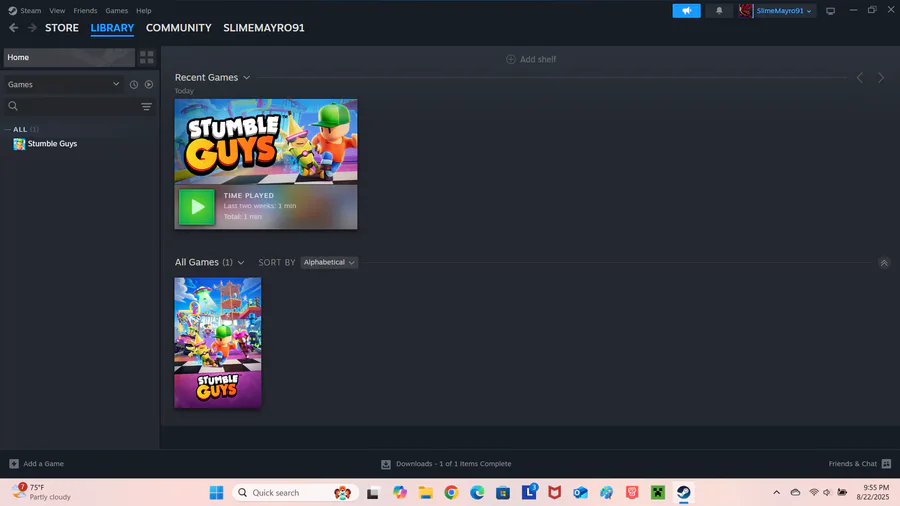Switch to the LIBRARY tab
Screen dimensions: 900x506
pos(112,28)
